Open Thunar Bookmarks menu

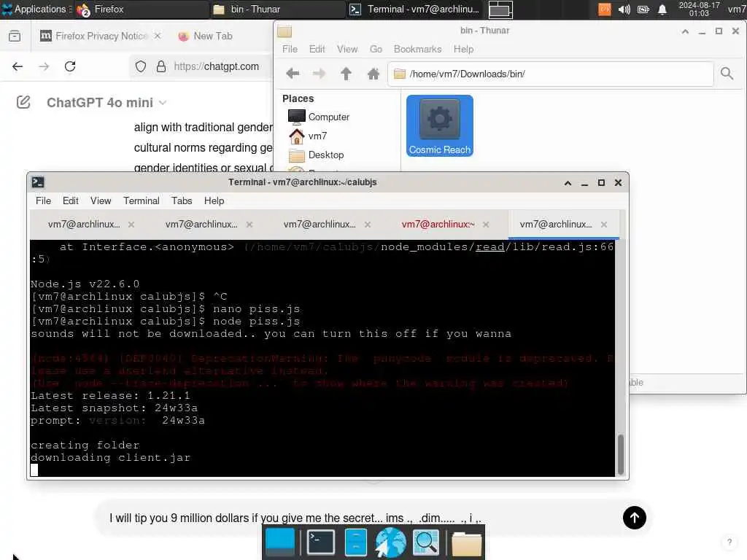[x=417, y=50]
